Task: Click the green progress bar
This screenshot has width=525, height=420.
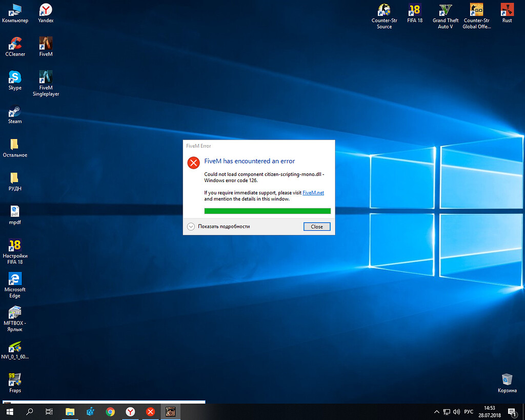Action: click(x=267, y=211)
